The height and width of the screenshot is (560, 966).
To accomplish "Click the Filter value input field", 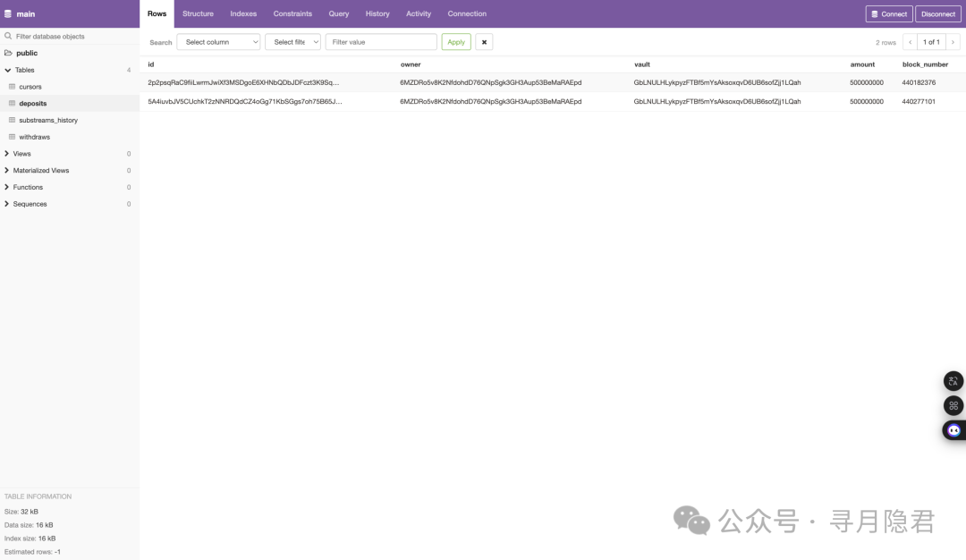I will pyautogui.click(x=381, y=42).
